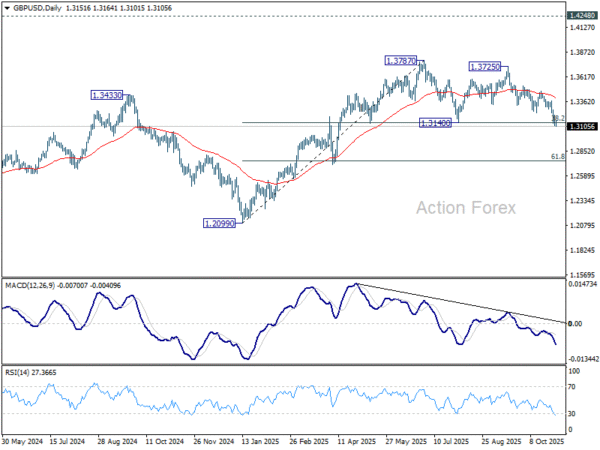Click the 1.15695 price axis value
This screenshot has height=450, width=600.
582,275
